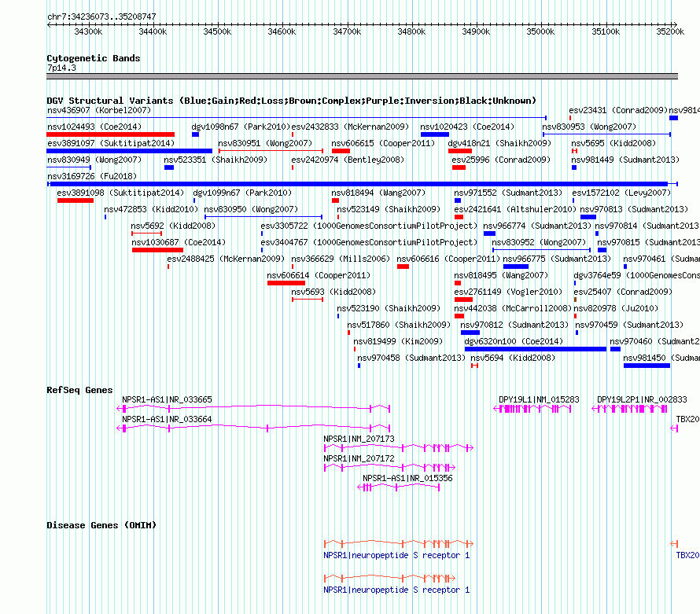The width and height of the screenshot is (700, 614).
Task: Select the nsv1030687 (Coe2014) red bar
Action: click(x=157, y=250)
